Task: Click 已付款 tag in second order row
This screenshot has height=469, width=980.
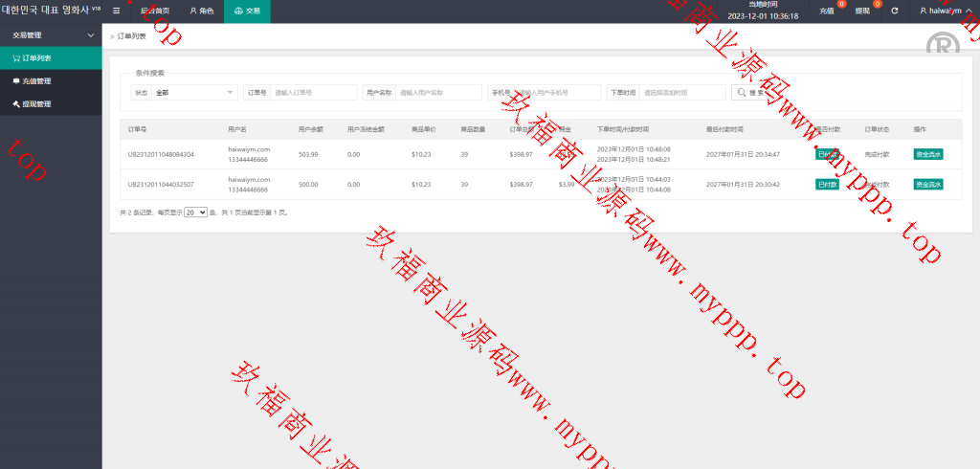Action: point(827,185)
